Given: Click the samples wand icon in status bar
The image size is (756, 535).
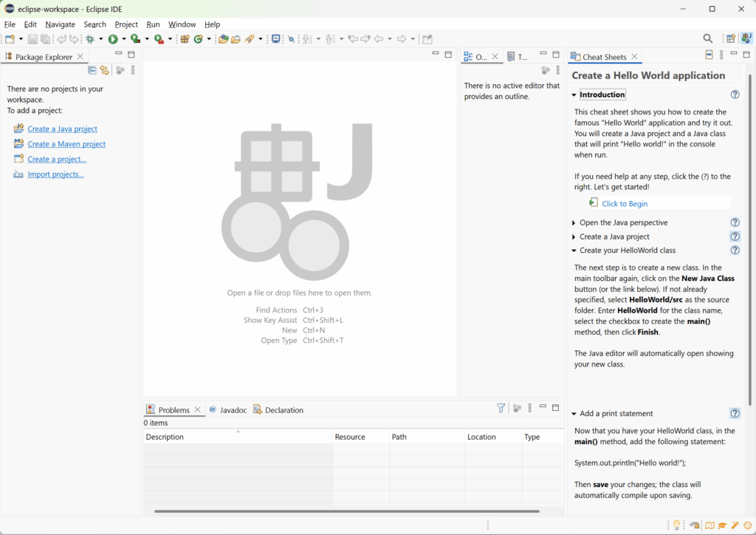Looking at the screenshot, I should (735, 525).
